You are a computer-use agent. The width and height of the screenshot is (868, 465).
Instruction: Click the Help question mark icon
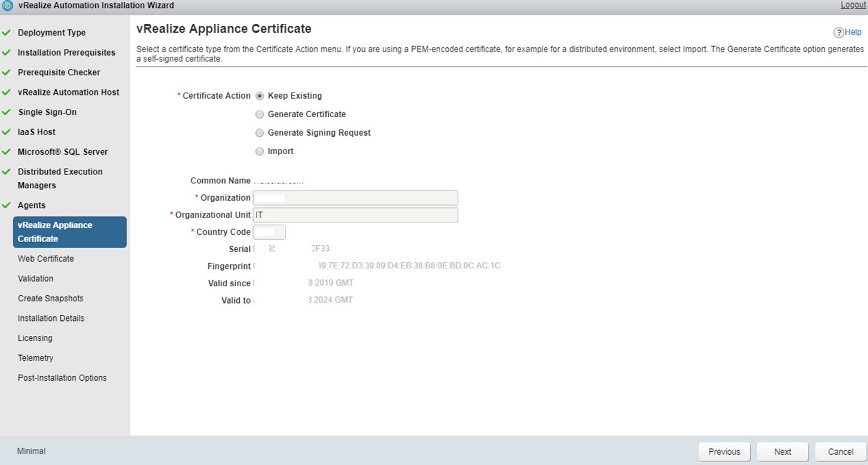click(838, 32)
